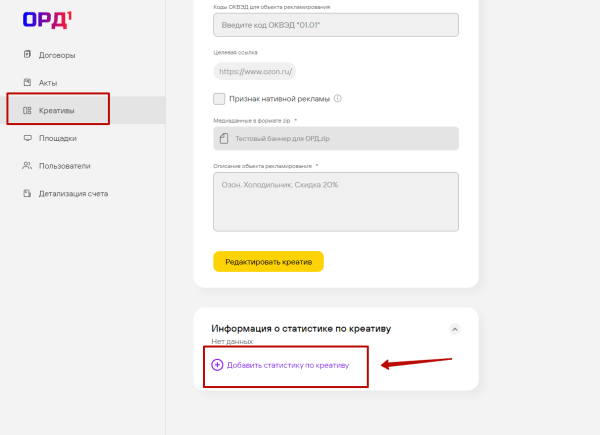Collapse the creative statistics information section
The image size is (600, 435).
pyautogui.click(x=454, y=328)
